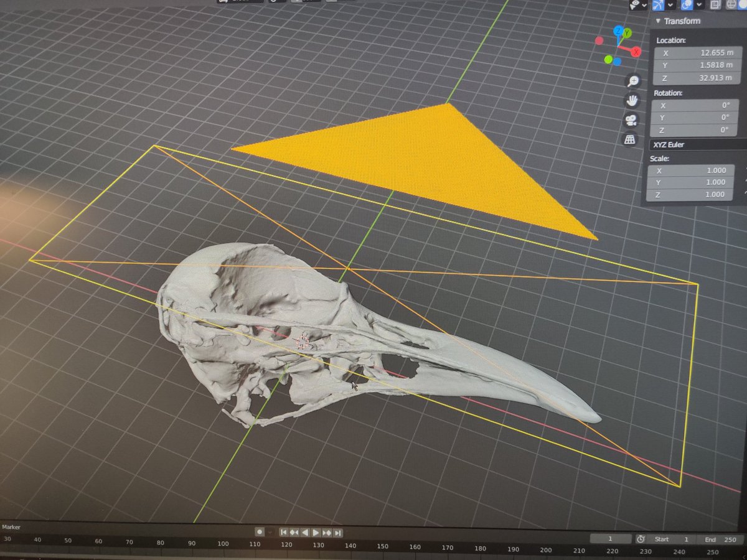Screen dimensions: 747x560
Task: Click the negative Z axis gizmo dot
Action: click(x=617, y=62)
